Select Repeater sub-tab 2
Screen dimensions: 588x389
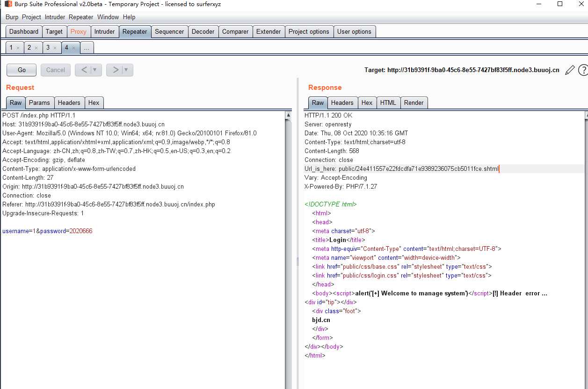[29, 48]
